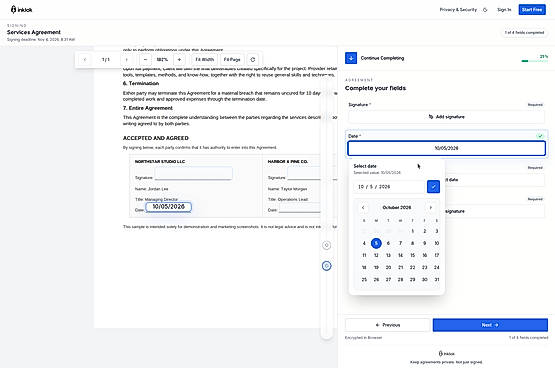Click the Northstar Studio signature field in document
This screenshot has width=555, height=368.
194,173
